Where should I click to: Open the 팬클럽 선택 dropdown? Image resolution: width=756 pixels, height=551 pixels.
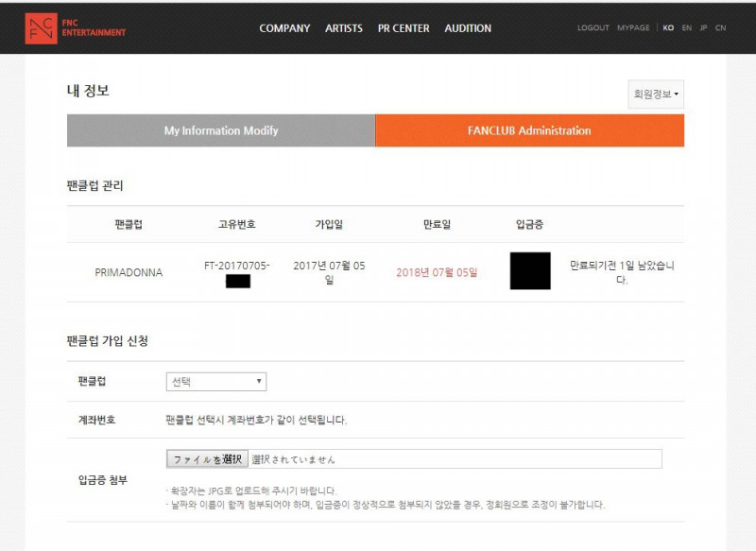point(216,382)
